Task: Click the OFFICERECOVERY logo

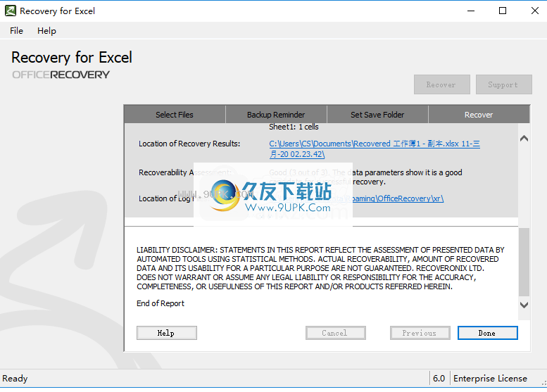Action: point(61,75)
